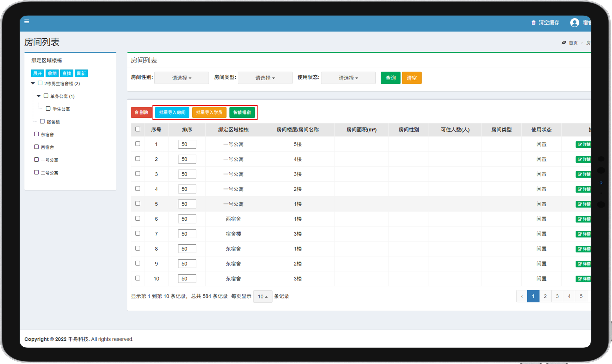Click the 批量导入房间 button
The height and width of the screenshot is (364, 612).
[x=172, y=112]
